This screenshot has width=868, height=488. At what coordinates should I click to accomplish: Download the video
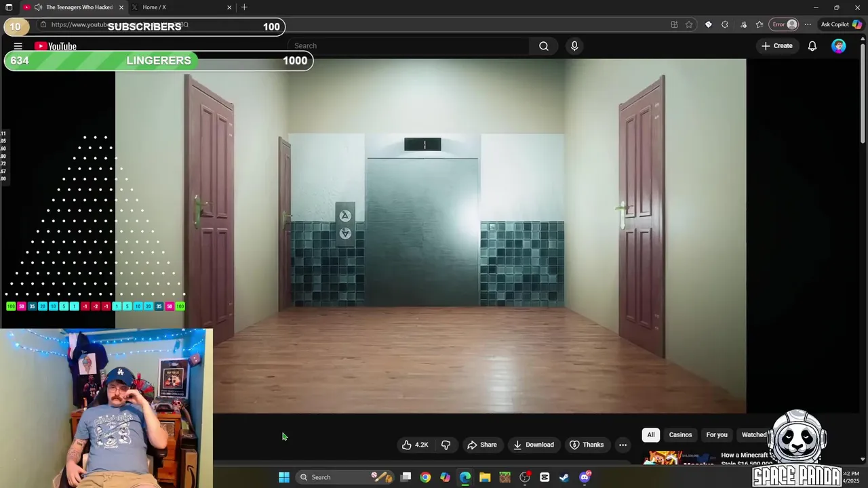click(x=534, y=445)
